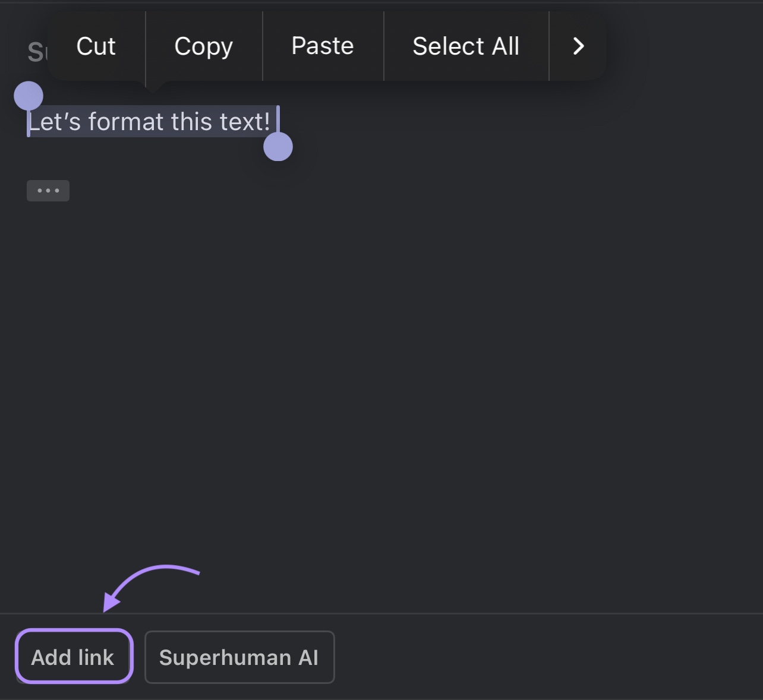Choose Copy from the text menu
This screenshot has width=763, height=700.
tap(203, 46)
